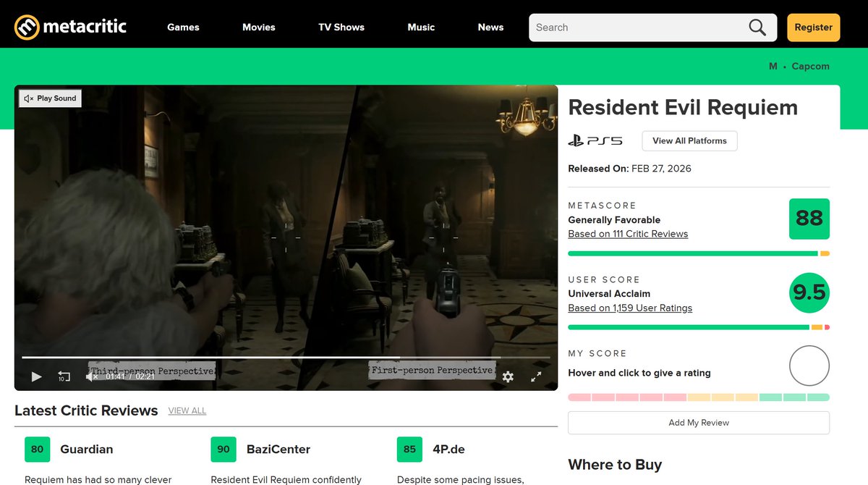The height and width of the screenshot is (485, 868).
Task: Open the Music menu
Action: 421,28
